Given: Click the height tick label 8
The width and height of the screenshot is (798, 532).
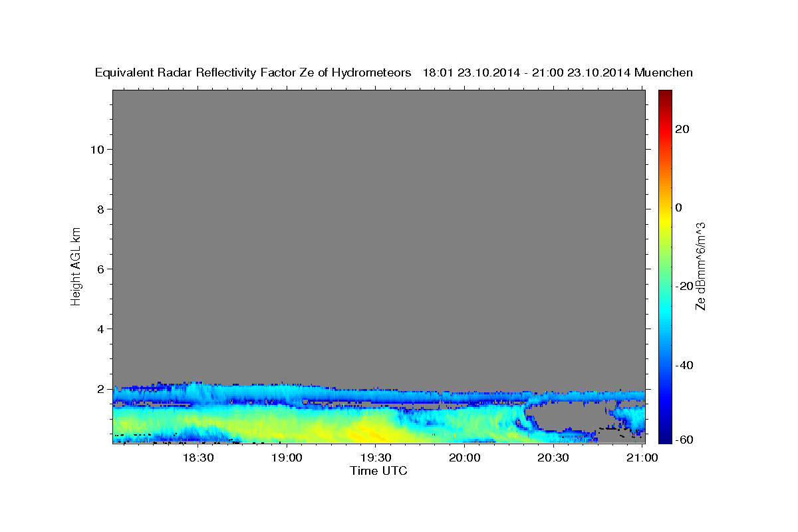Looking at the screenshot, I should [x=100, y=209].
